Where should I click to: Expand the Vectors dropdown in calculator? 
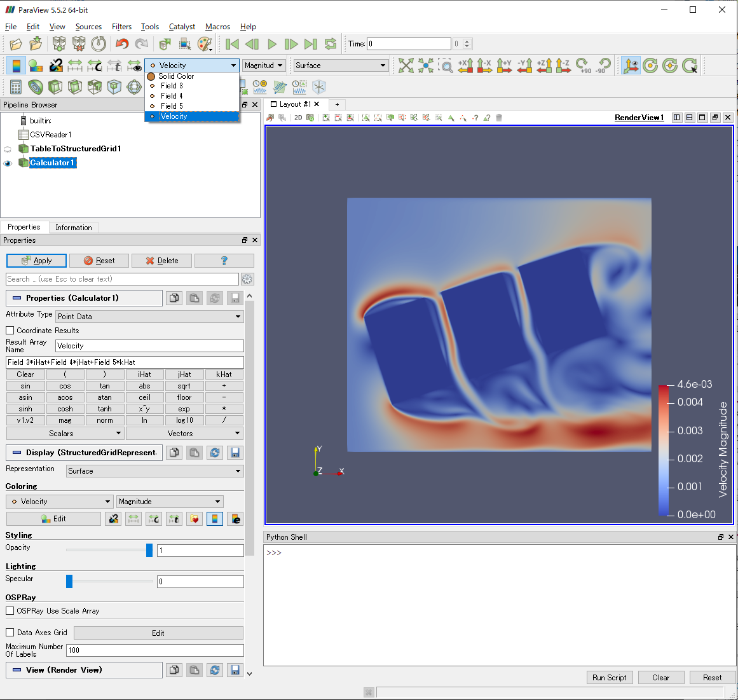click(184, 434)
